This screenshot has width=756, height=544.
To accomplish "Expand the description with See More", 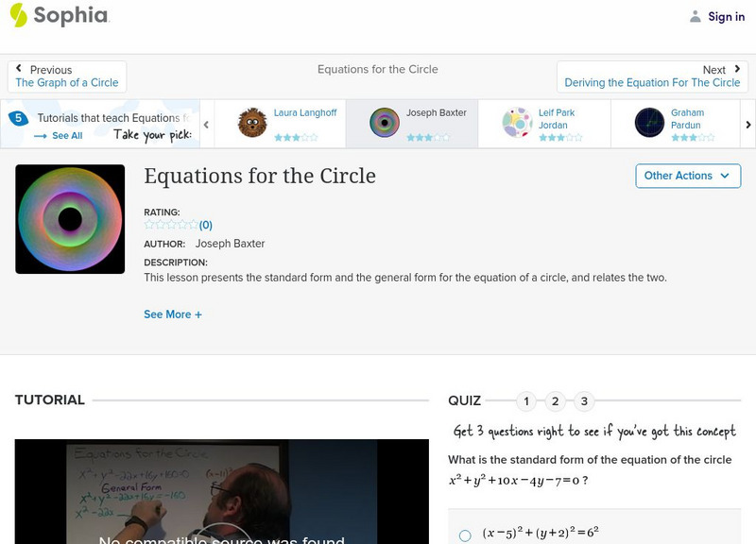I will point(173,314).
